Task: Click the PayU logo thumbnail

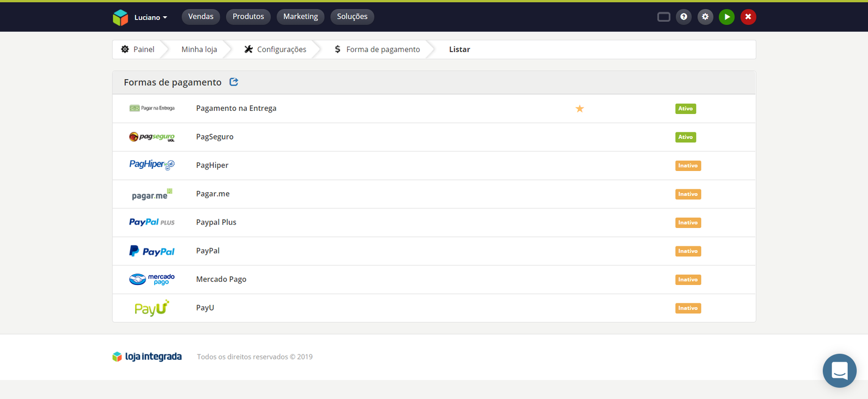Action: (x=151, y=308)
